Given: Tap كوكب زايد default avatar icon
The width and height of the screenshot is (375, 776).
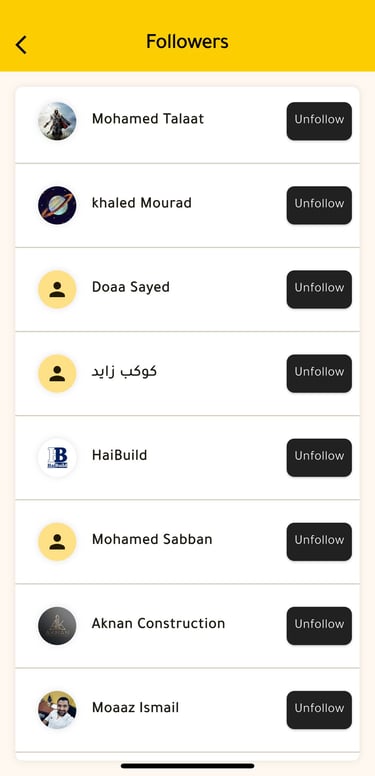Looking at the screenshot, I should (x=57, y=374).
